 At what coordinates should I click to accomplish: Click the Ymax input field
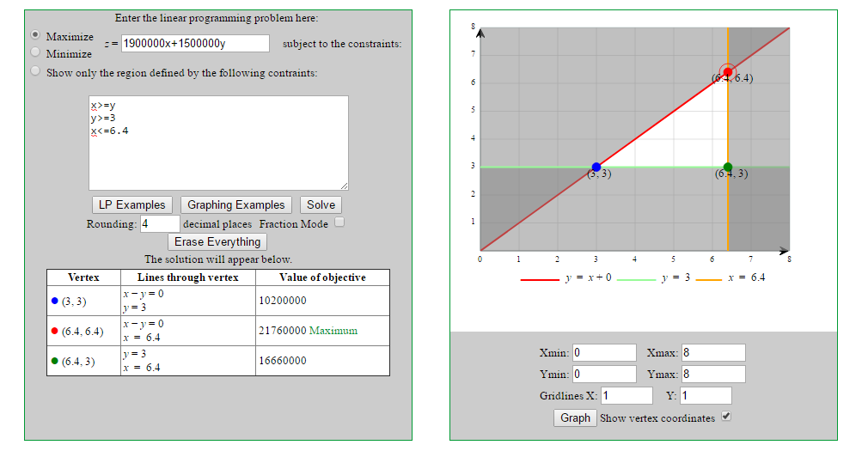(x=712, y=374)
